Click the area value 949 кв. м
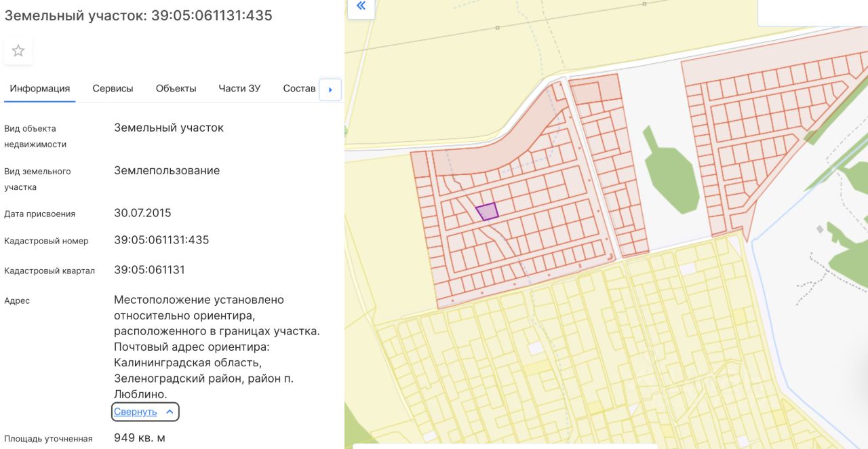 tap(140, 438)
